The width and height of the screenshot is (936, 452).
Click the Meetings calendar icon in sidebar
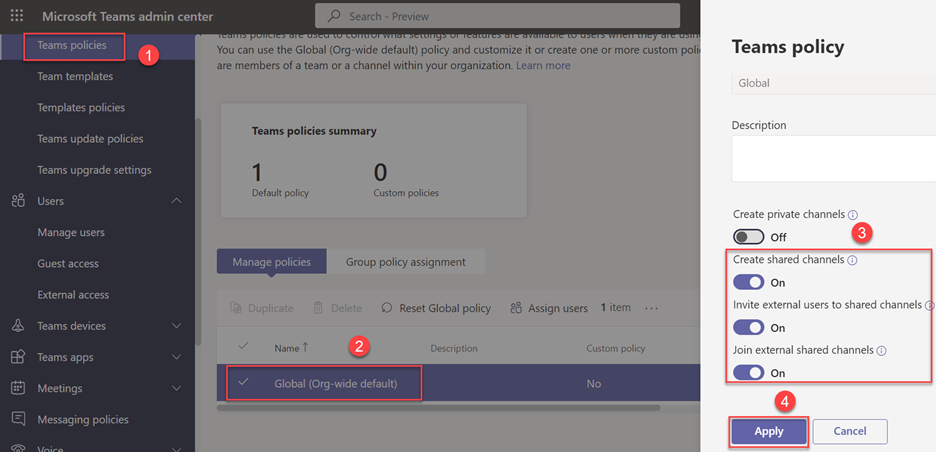point(18,388)
